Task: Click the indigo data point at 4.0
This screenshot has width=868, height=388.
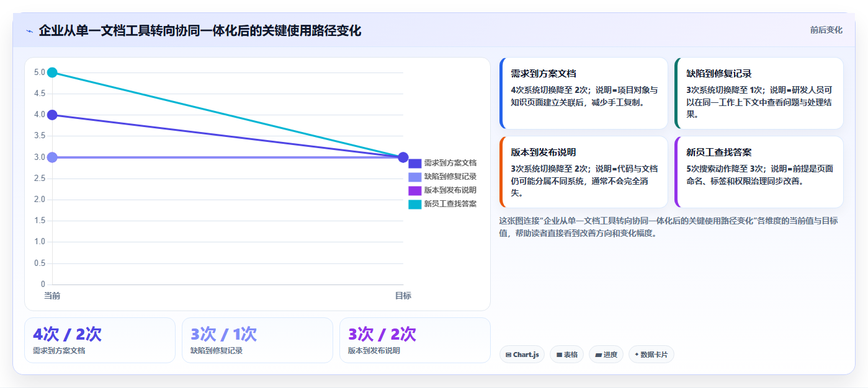Action: click(x=52, y=115)
